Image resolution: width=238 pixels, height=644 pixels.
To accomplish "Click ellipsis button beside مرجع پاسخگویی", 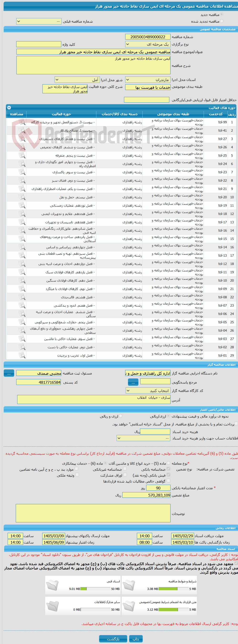I will tap(133, 382).
